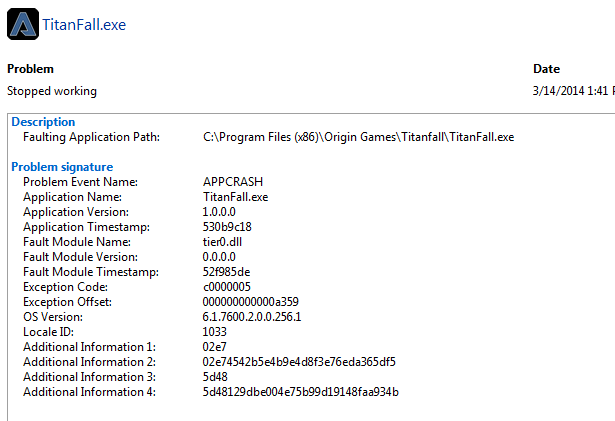Image resolution: width=615 pixels, height=421 pixels.
Task: Select the 5d48129dbe004e75b99d19148faa934b hash
Action: pos(300,392)
